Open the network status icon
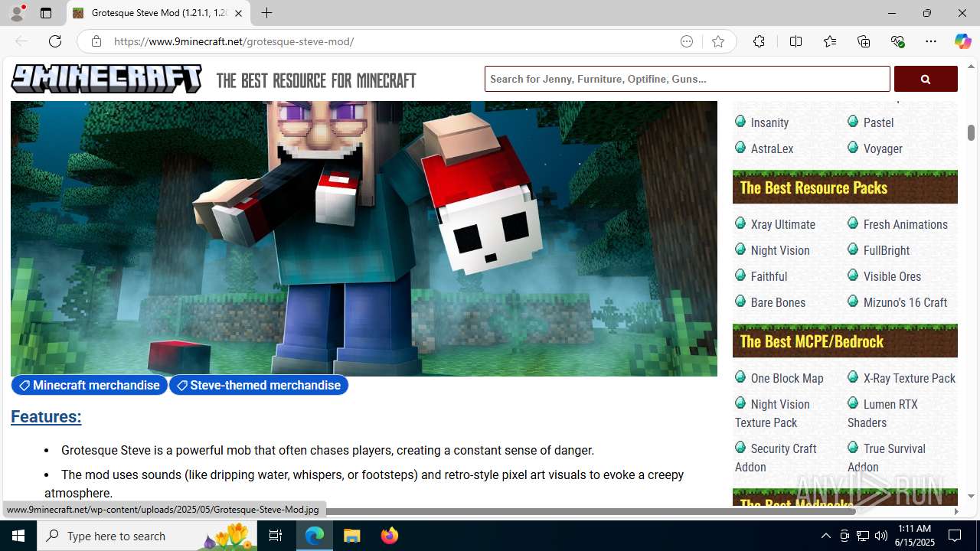 tap(862, 536)
